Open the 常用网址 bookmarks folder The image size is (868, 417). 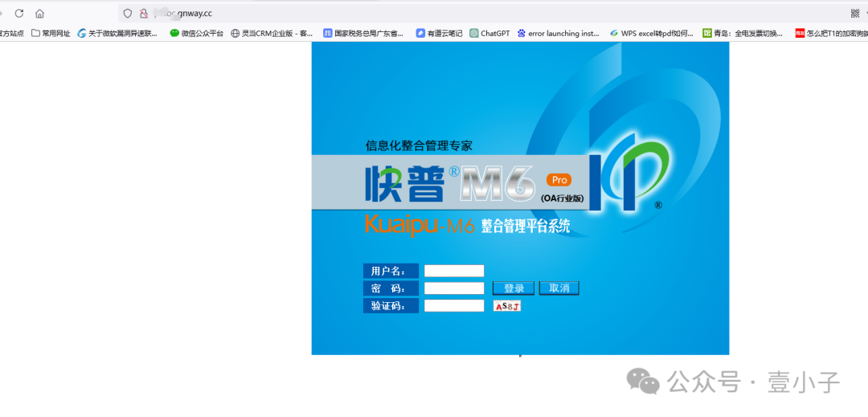tap(51, 33)
